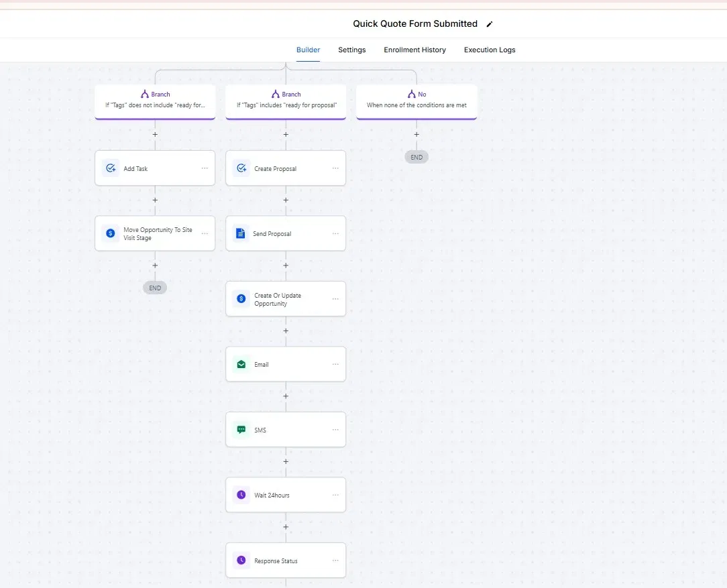
Task: Switch to the Settings tab
Action: pos(351,50)
